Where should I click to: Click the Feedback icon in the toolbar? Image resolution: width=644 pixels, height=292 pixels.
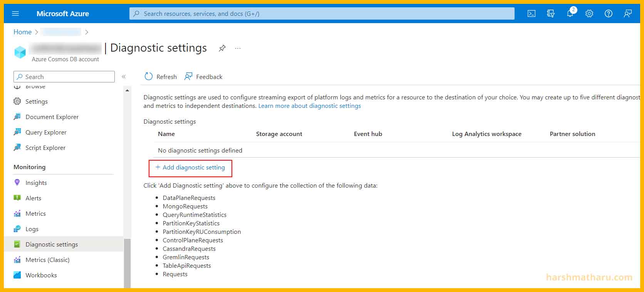[x=188, y=77]
